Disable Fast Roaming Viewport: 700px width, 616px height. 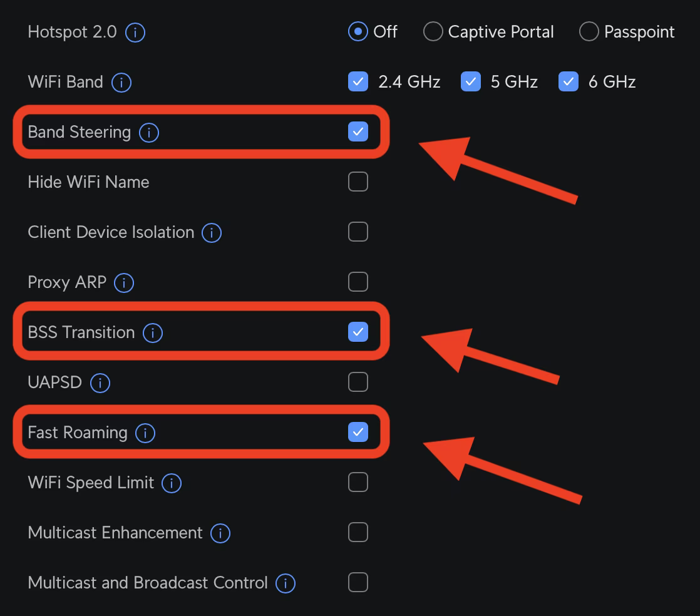pyautogui.click(x=358, y=432)
